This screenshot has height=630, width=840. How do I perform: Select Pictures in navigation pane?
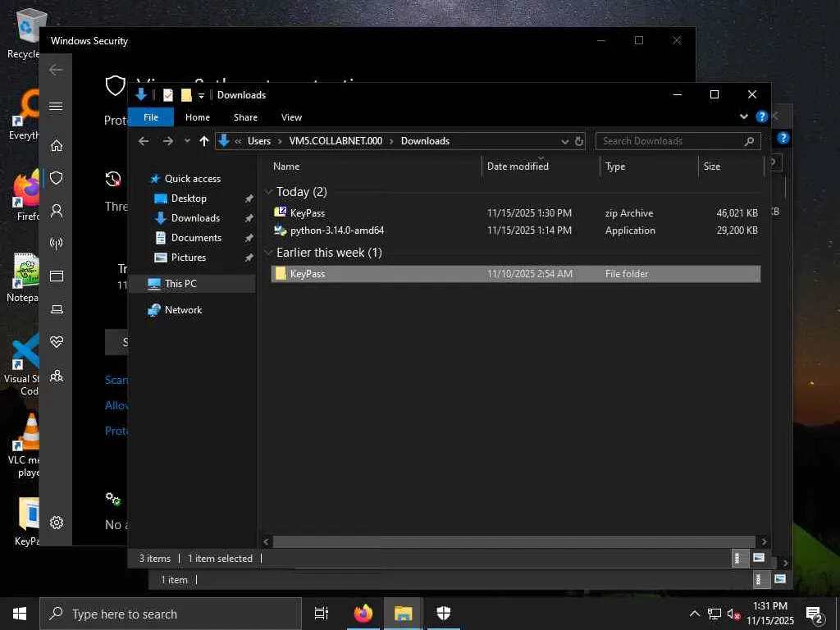click(189, 258)
